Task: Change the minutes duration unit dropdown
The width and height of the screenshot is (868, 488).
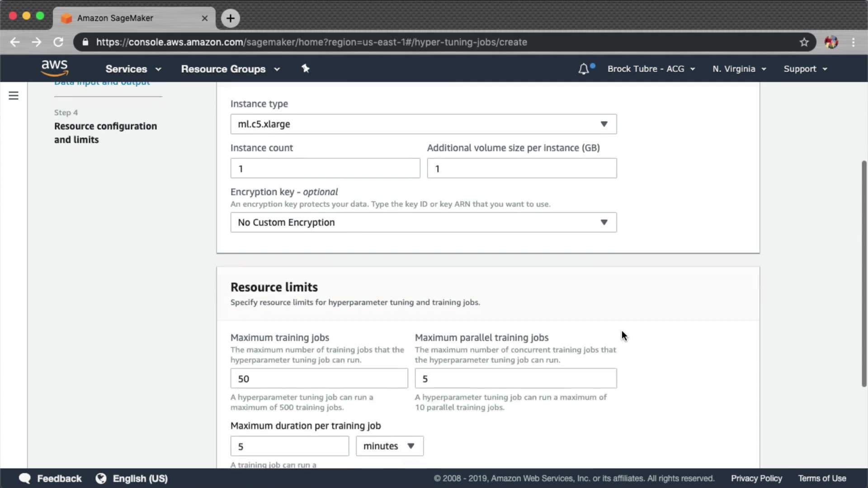Action: (x=389, y=446)
